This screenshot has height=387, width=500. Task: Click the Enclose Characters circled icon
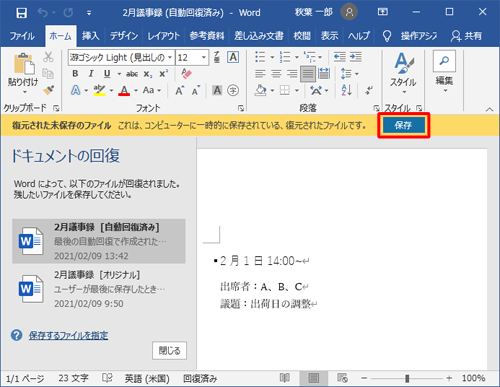click(233, 90)
